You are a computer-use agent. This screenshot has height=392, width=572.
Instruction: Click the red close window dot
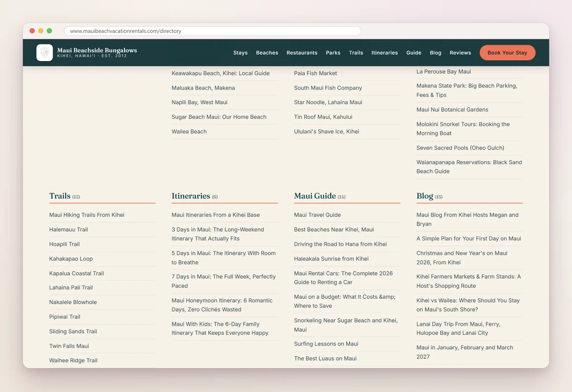[x=32, y=31]
